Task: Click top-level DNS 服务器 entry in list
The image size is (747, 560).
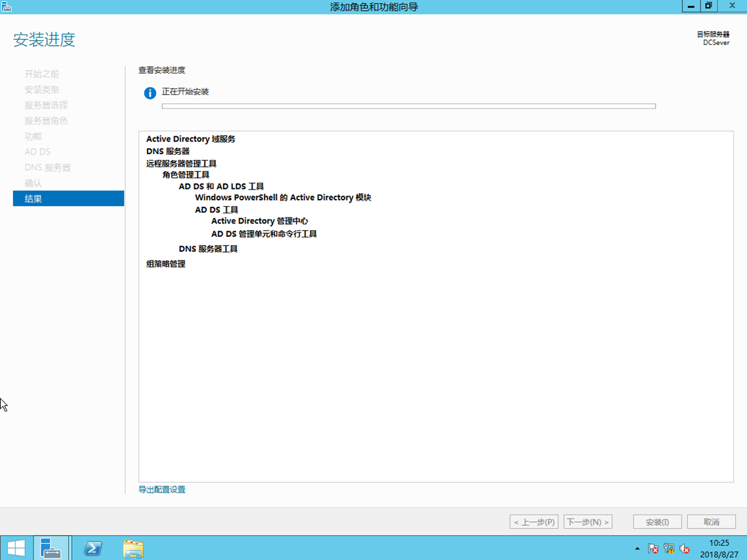Action: point(168,151)
